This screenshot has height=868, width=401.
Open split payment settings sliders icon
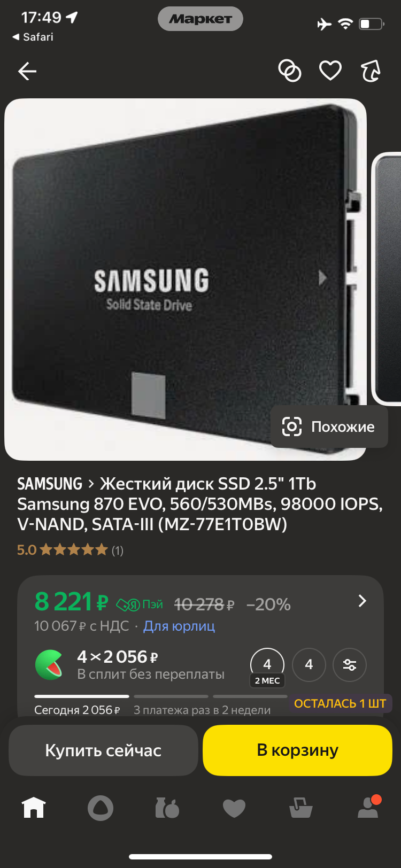tap(350, 665)
